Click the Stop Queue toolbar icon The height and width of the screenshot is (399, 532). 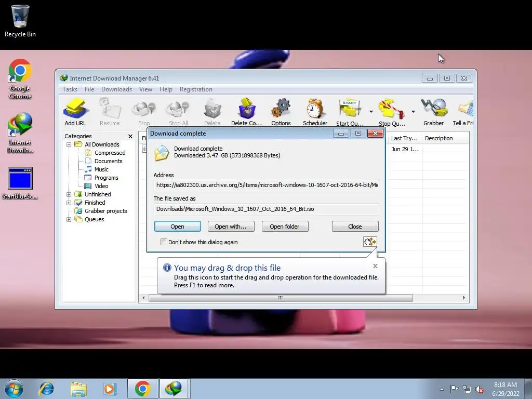click(392, 112)
